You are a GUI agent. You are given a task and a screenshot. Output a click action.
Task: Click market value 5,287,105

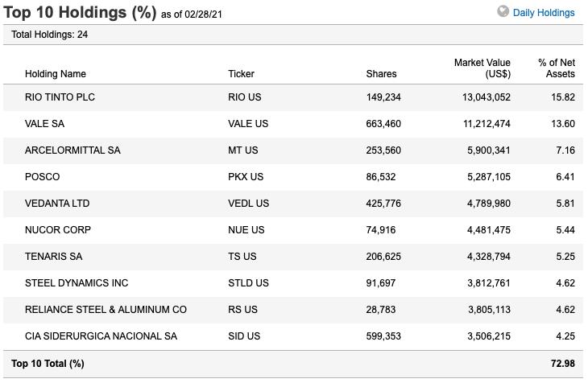click(489, 177)
